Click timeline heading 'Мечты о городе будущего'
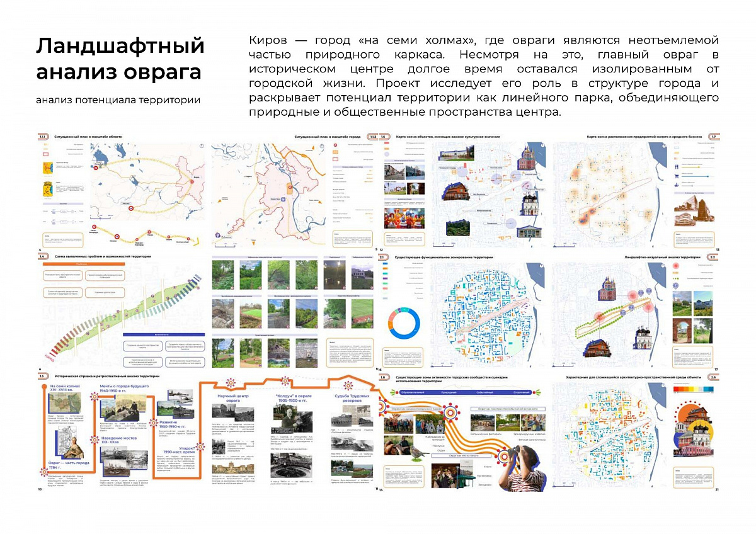Image resolution: width=756 pixels, height=534 pixels. pos(124,386)
